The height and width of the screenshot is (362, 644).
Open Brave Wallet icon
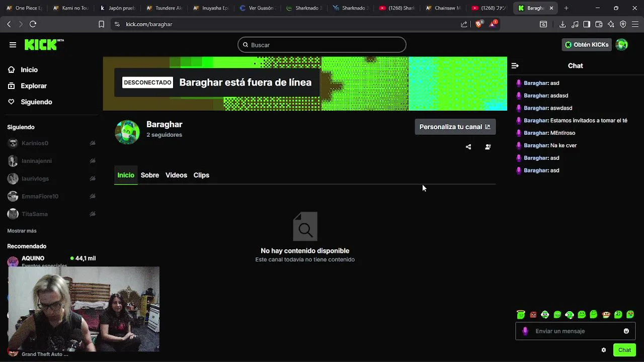pyautogui.click(x=599, y=24)
